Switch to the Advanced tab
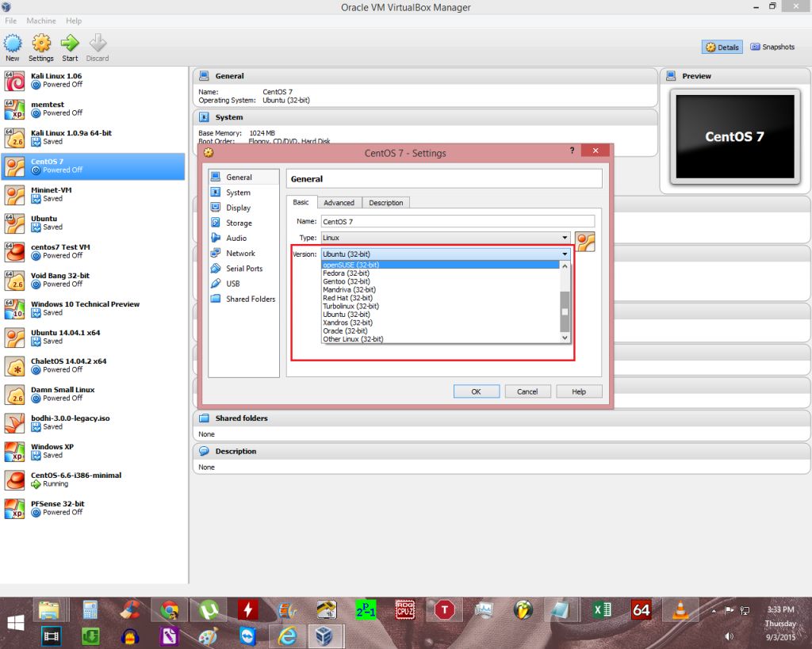 coord(339,202)
